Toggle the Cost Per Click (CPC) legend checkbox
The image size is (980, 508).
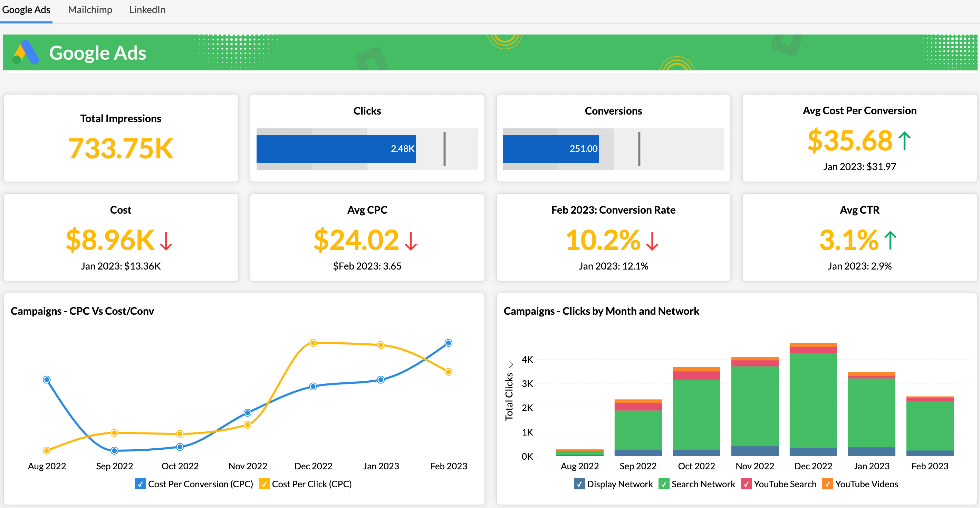(x=264, y=484)
